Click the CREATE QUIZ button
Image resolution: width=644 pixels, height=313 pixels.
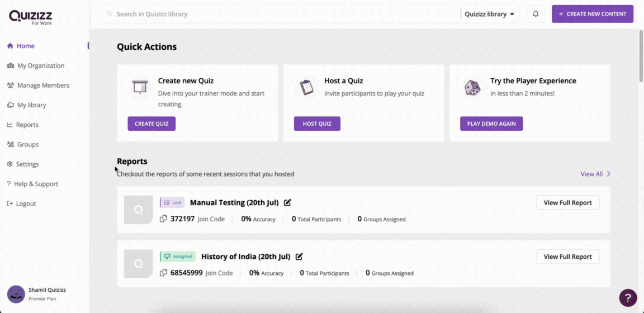(151, 124)
